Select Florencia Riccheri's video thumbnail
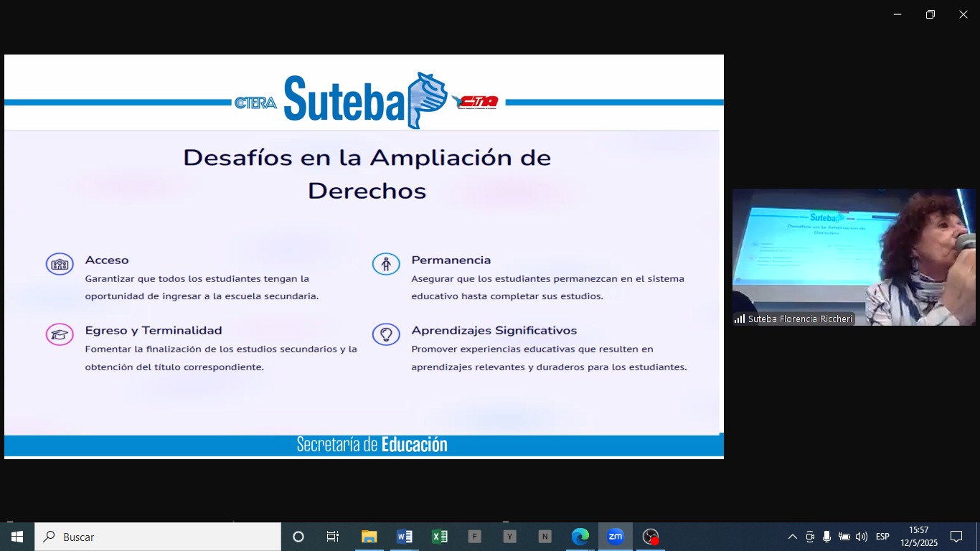 (x=853, y=257)
